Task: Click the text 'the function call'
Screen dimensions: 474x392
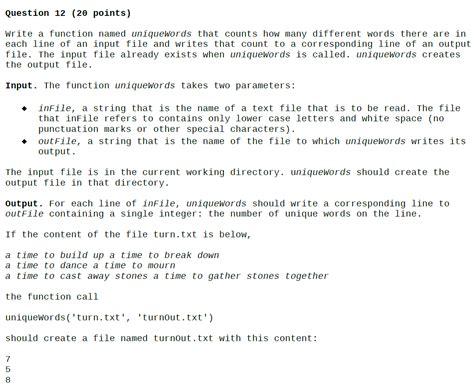Action: pyautogui.click(x=52, y=297)
